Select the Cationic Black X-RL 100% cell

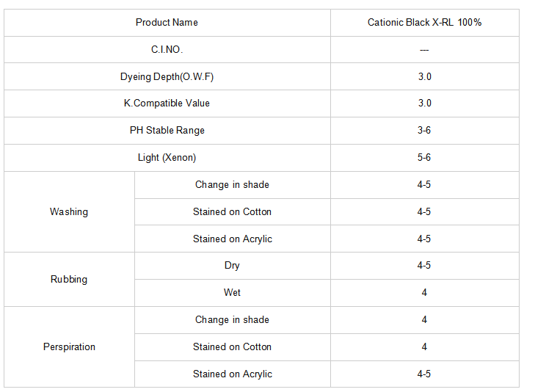(x=425, y=23)
